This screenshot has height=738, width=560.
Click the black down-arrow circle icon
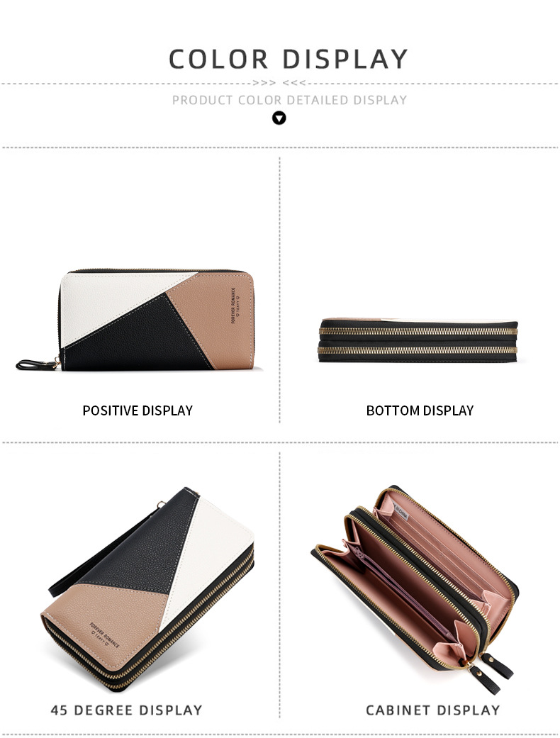pyautogui.click(x=279, y=118)
